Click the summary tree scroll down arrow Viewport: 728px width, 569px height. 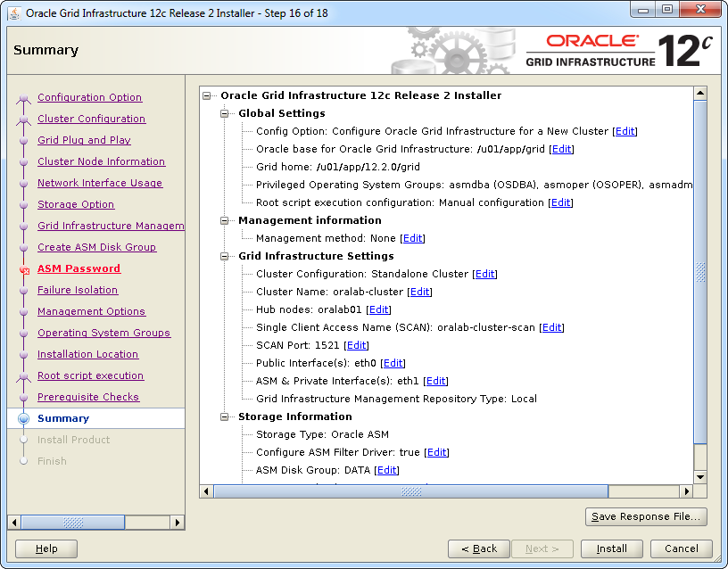click(700, 477)
